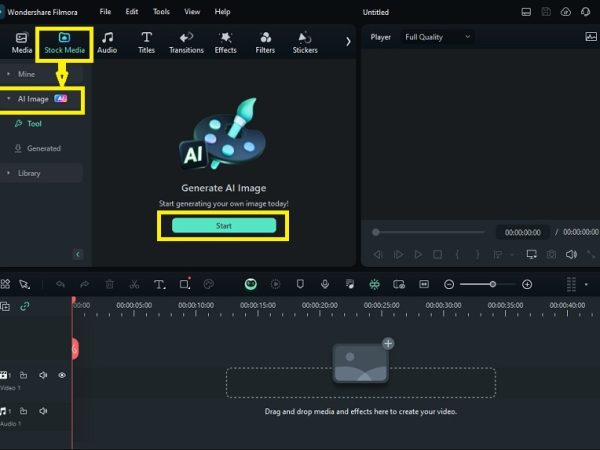Open the Stock Media tab
This screenshot has width=600, height=450.
tap(64, 43)
